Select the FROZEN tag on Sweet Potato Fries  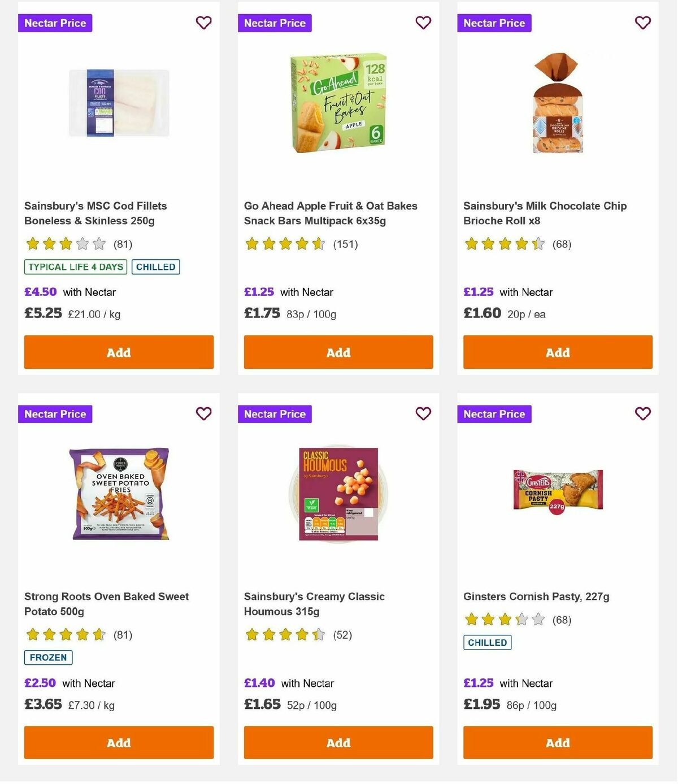[48, 657]
